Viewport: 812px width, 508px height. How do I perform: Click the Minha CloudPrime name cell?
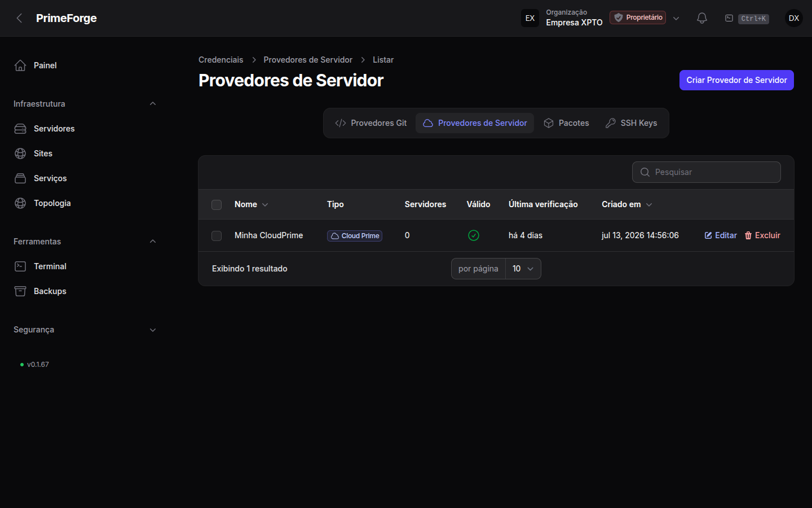point(269,235)
